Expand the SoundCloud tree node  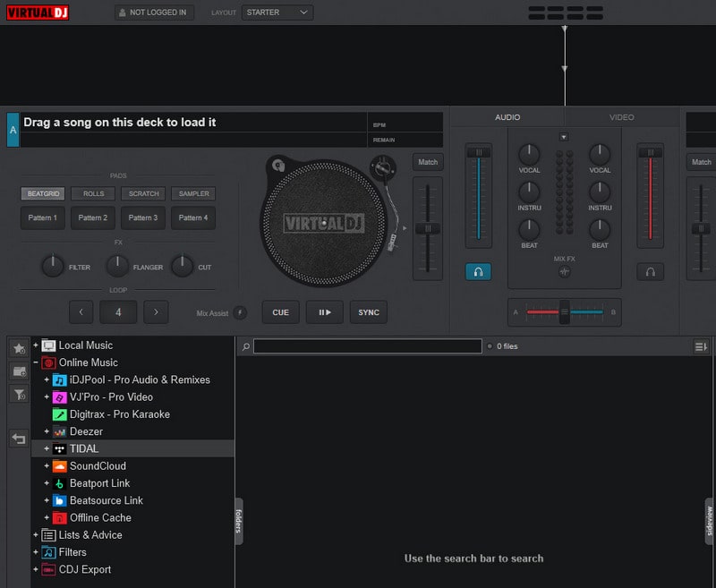[47, 466]
